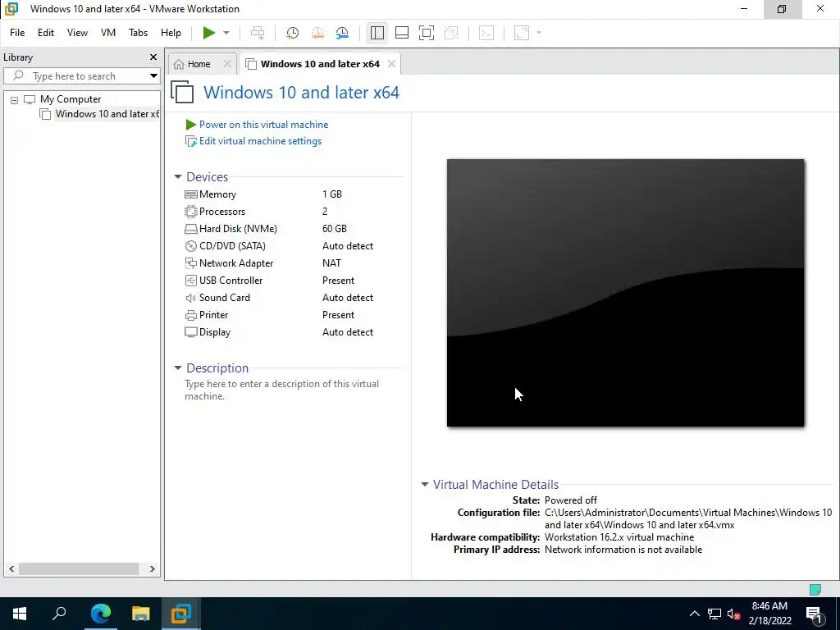Select My Computer in the Library

(x=71, y=99)
